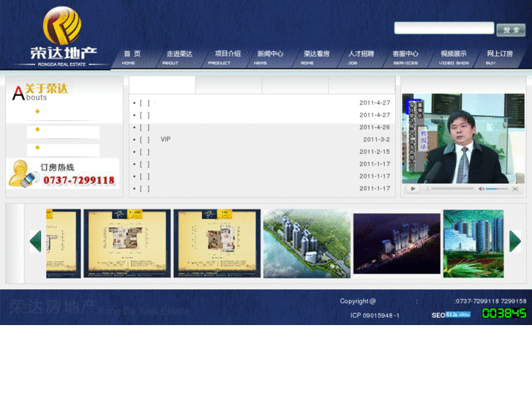Play the video with the play button
The width and height of the screenshot is (532, 399).
(x=413, y=188)
